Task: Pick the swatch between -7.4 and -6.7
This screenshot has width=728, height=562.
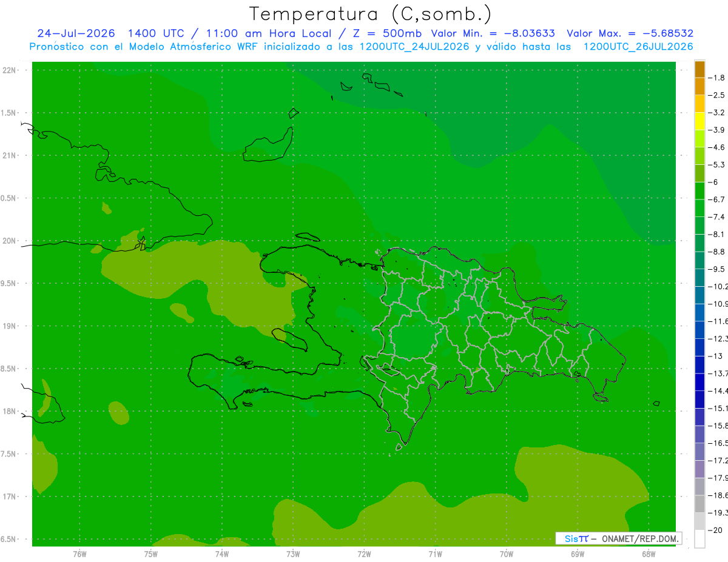Action: point(699,208)
